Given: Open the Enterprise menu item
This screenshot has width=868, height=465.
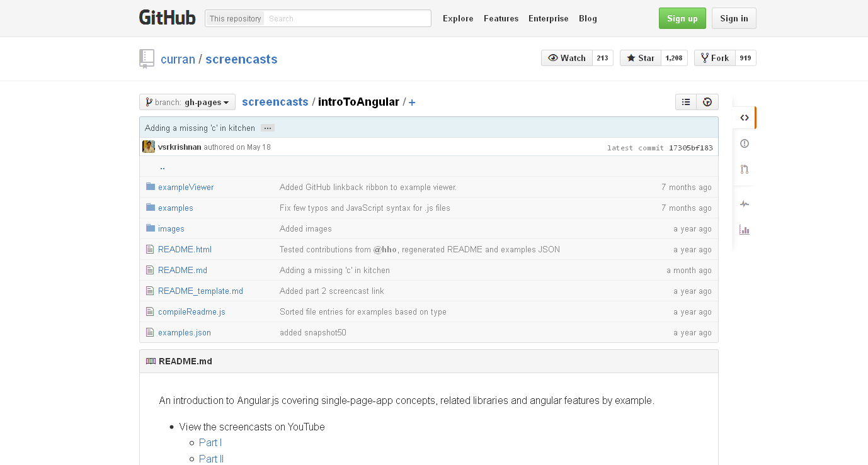Looking at the screenshot, I should (548, 18).
